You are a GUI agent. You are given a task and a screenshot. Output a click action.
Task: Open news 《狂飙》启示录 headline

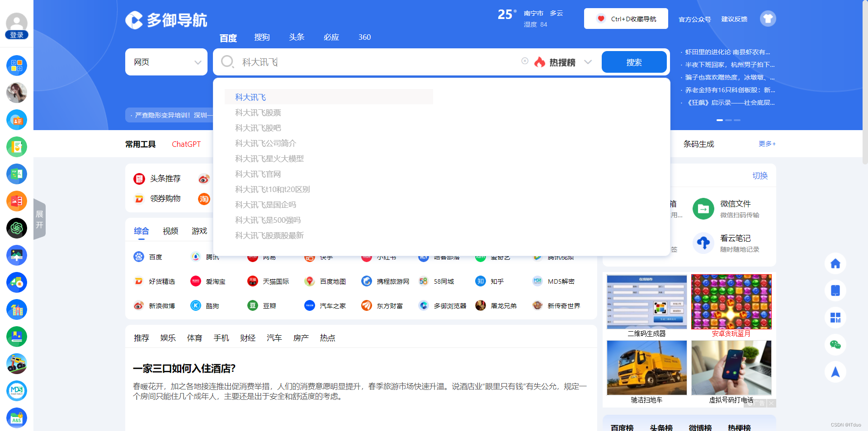tap(730, 103)
